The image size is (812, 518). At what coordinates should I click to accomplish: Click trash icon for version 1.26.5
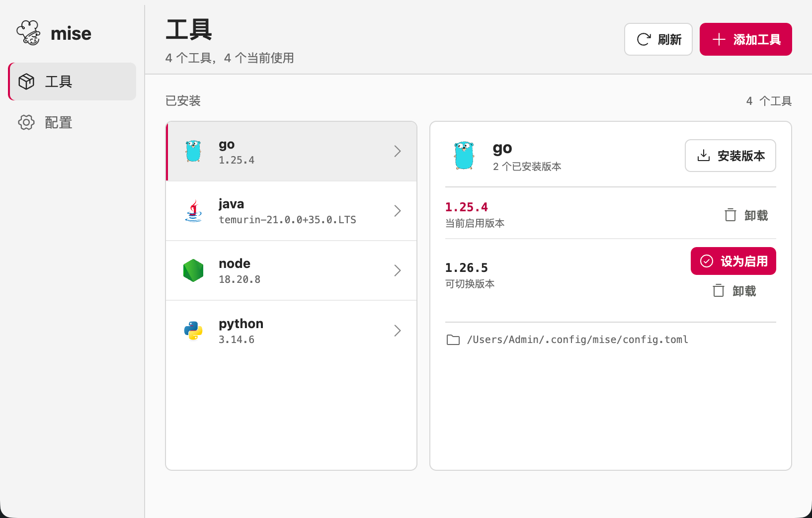(x=719, y=290)
